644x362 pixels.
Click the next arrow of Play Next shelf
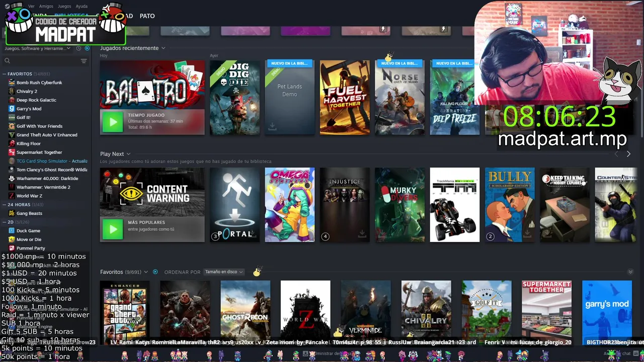[x=628, y=154]
